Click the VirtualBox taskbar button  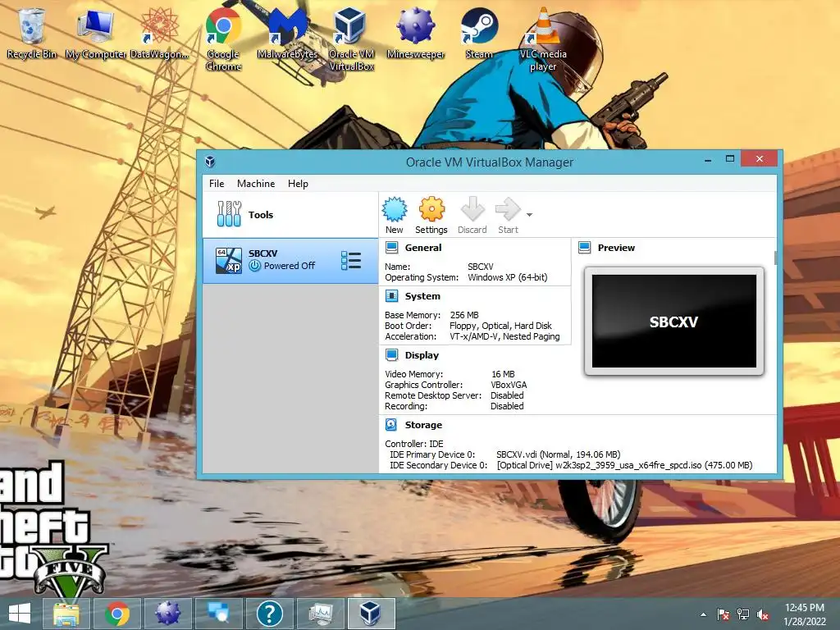tap(371, 614)
